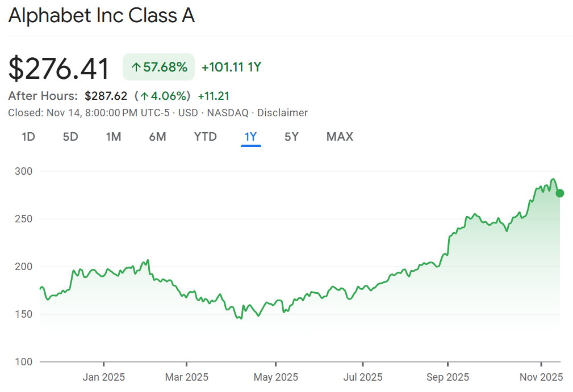Open the Disclaimer link

282,113
